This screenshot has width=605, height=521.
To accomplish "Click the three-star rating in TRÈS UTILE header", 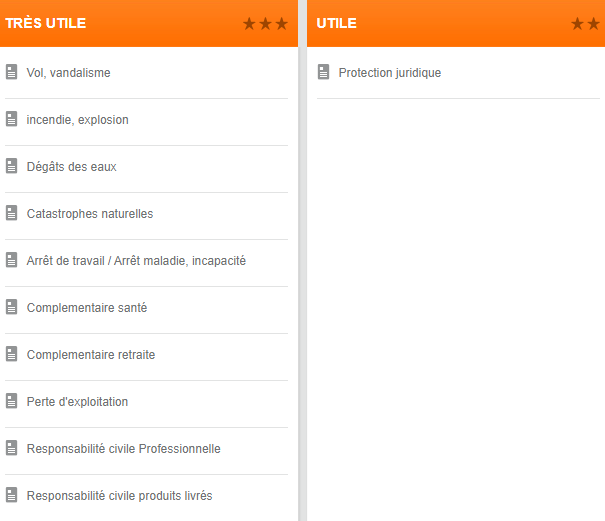I will [265, 24].
